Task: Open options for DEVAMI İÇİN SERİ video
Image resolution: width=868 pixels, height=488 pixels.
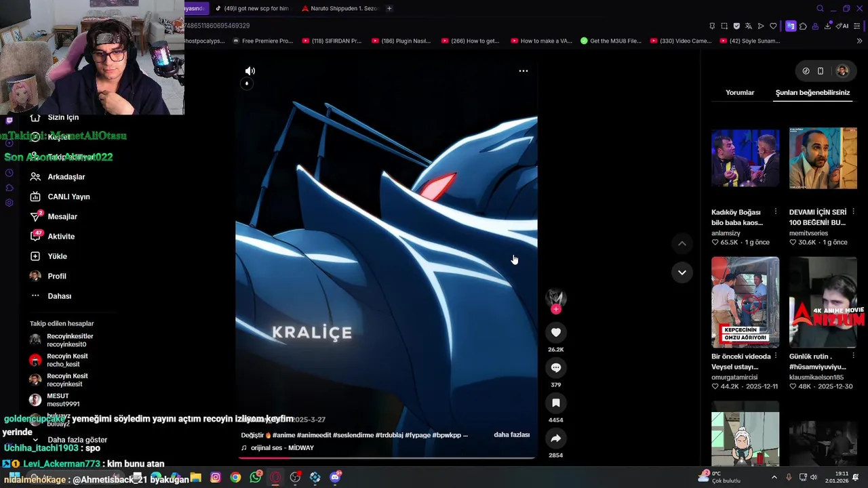Action: (x=853, y=212)
